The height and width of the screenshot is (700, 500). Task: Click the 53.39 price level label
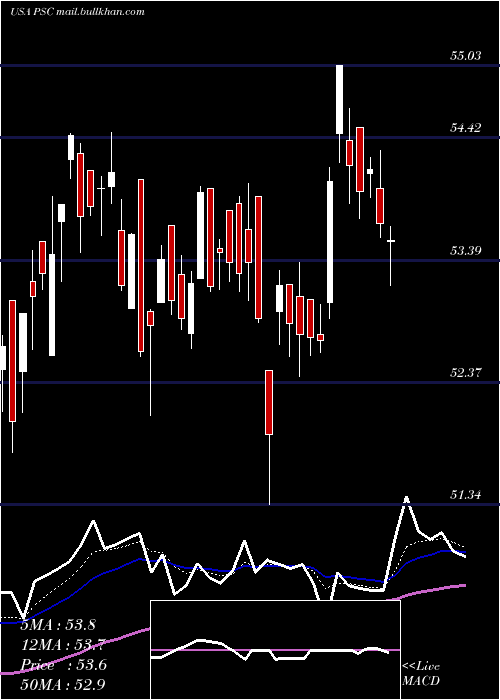coord(466,251)
